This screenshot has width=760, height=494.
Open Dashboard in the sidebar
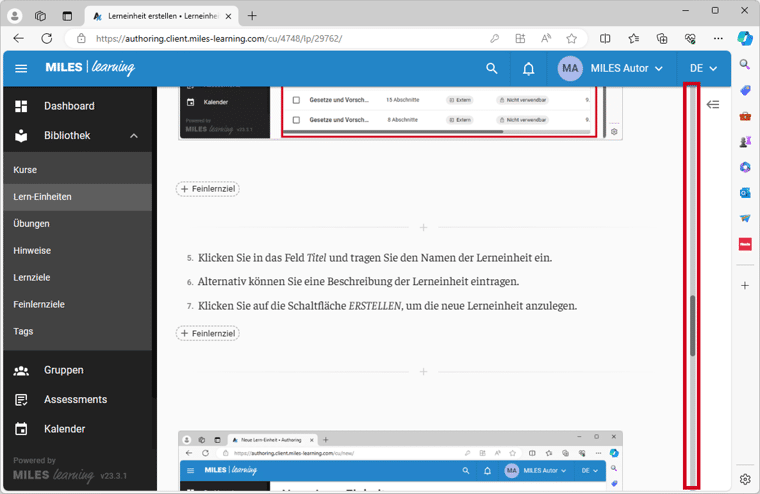point(69,106)
